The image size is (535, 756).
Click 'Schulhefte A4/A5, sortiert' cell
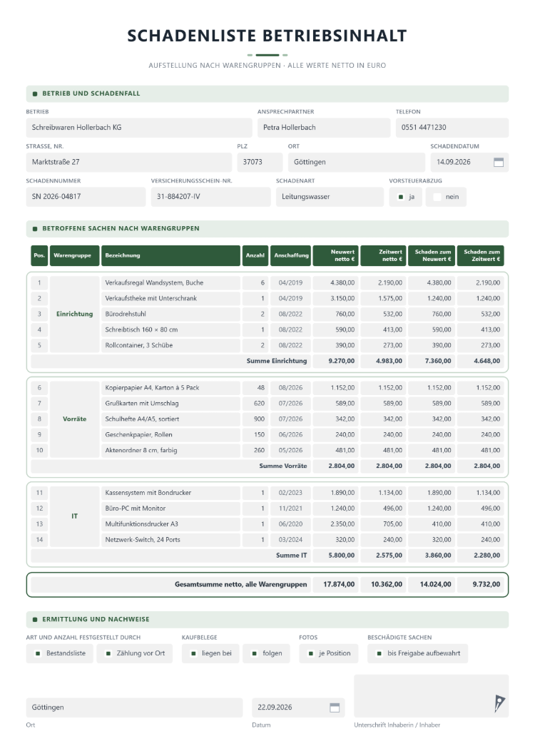[170, 419]
